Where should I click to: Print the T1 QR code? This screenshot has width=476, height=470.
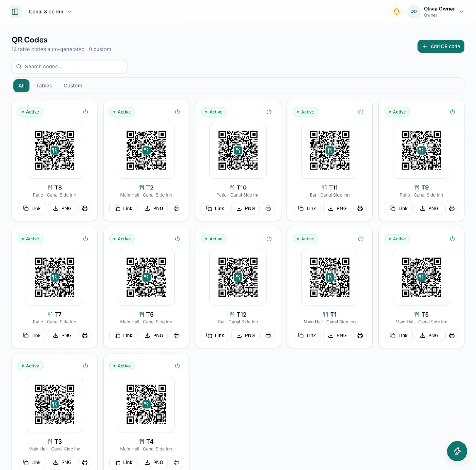click(360, 335)
